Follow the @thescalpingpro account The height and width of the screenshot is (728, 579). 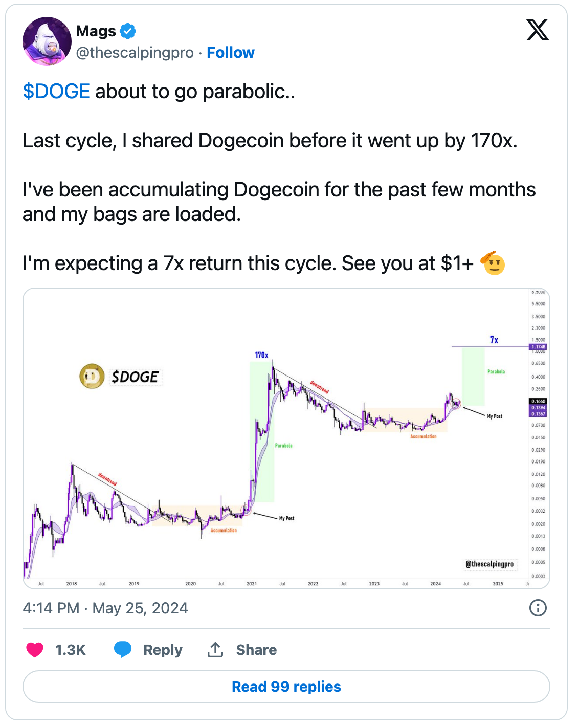pyautogui.click(x=230, y=53)
